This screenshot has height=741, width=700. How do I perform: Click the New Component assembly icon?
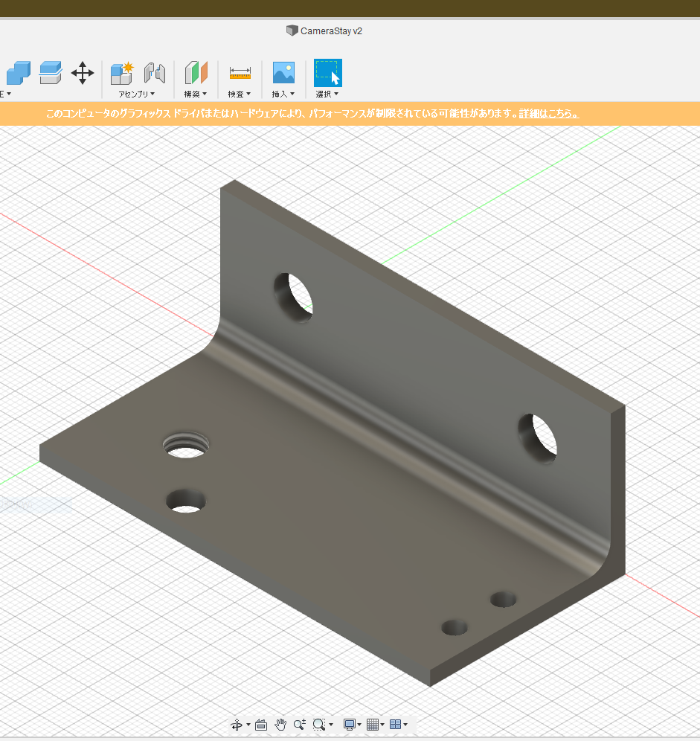[121, 73]
